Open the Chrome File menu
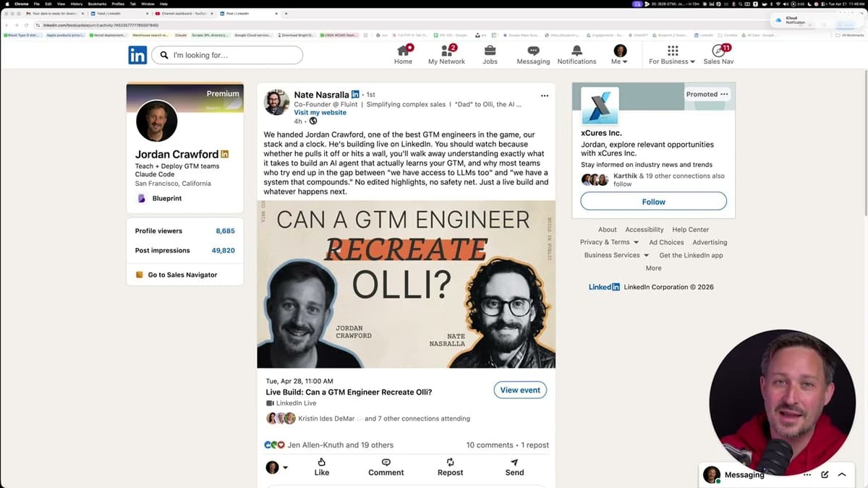Screen dimensions: 868x488 coord(36,4)
